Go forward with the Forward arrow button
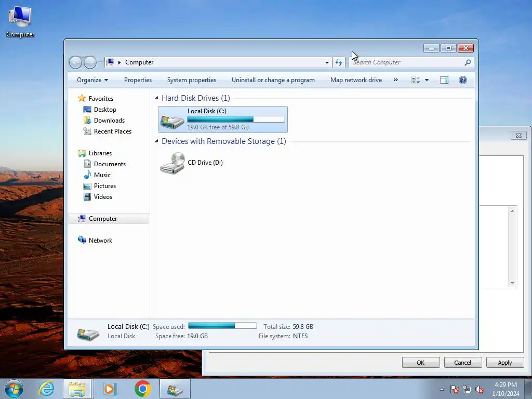 (x=90, y=62)
